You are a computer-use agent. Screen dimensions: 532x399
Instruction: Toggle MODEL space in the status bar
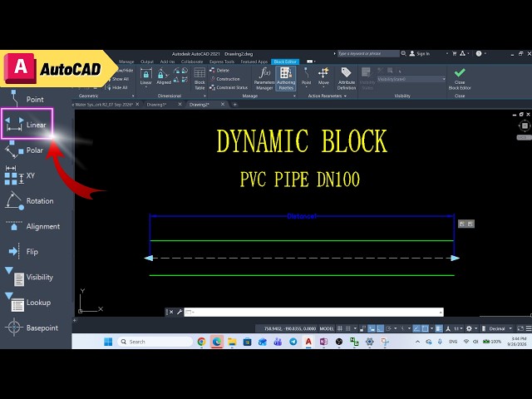click(327, 328)
